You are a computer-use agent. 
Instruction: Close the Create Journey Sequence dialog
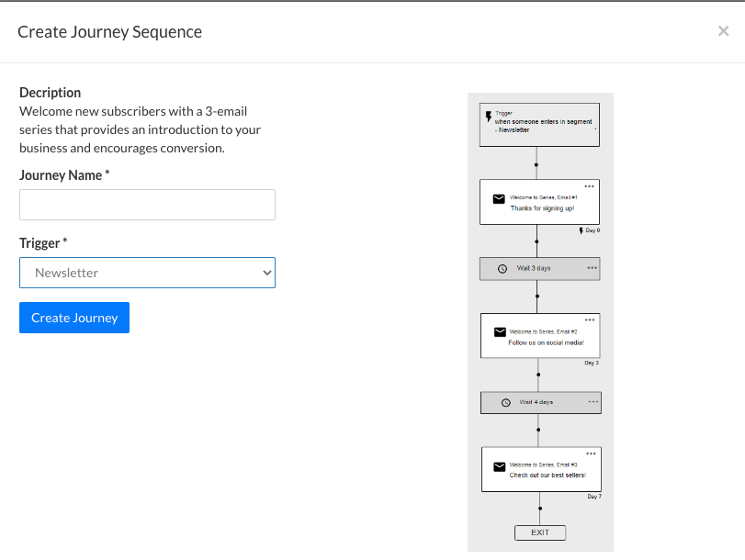coord(723,30)
